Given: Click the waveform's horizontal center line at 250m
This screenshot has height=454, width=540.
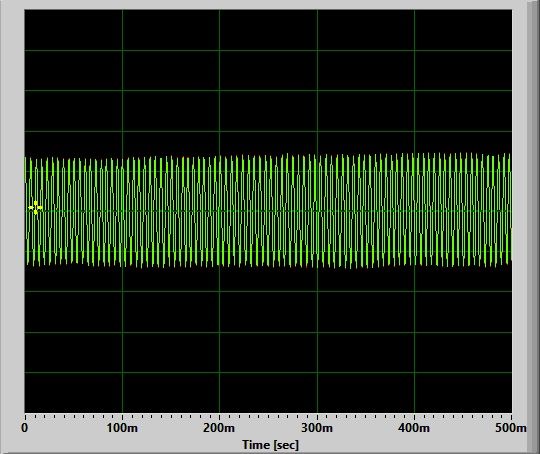Looking at the screenshot, I should [x=268, y=211].
